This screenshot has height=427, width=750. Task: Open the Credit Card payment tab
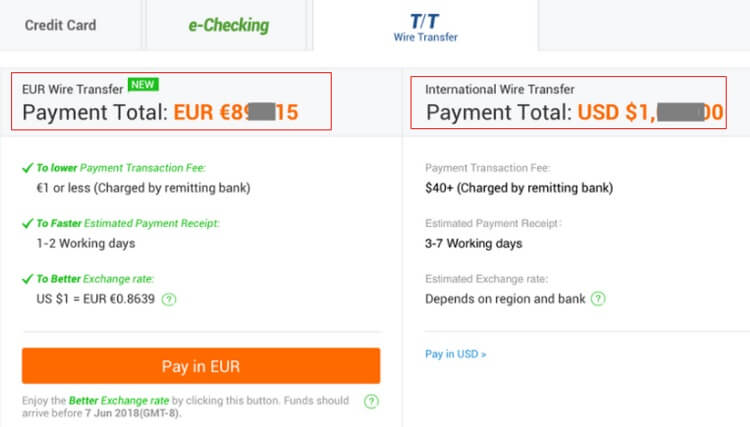tap(60, 25)
